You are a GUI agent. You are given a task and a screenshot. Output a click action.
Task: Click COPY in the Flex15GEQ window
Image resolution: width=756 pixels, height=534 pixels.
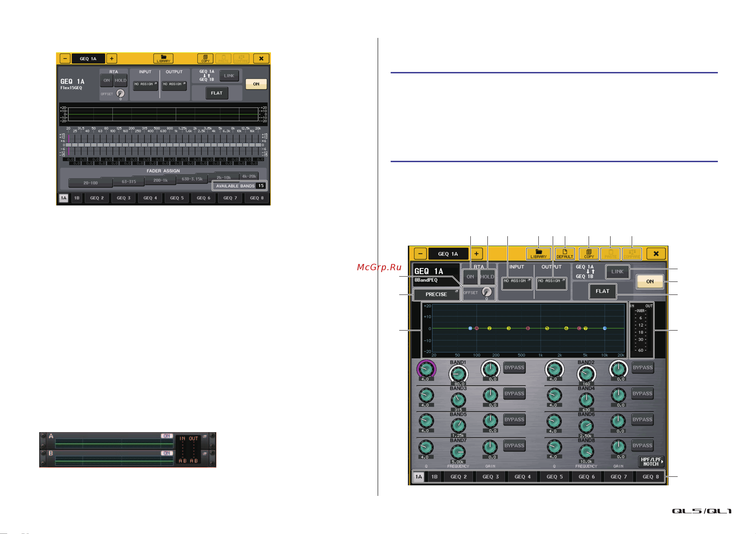click(206, 59)
